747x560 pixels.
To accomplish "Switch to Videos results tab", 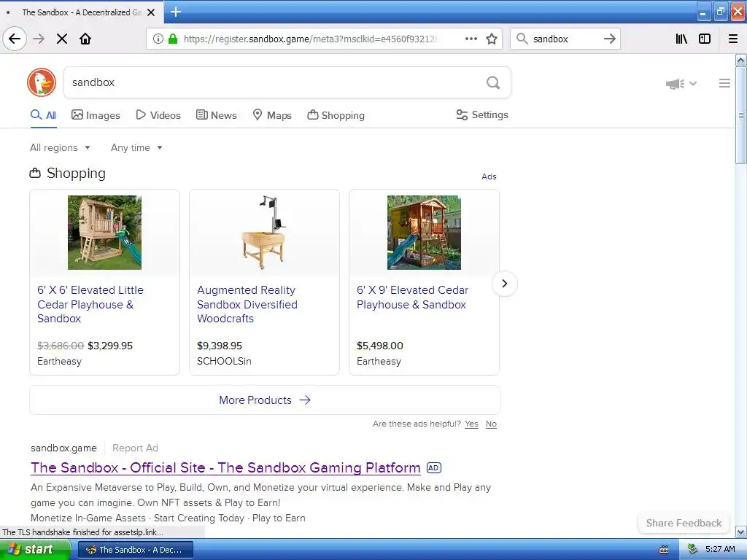I will [158, 115].
